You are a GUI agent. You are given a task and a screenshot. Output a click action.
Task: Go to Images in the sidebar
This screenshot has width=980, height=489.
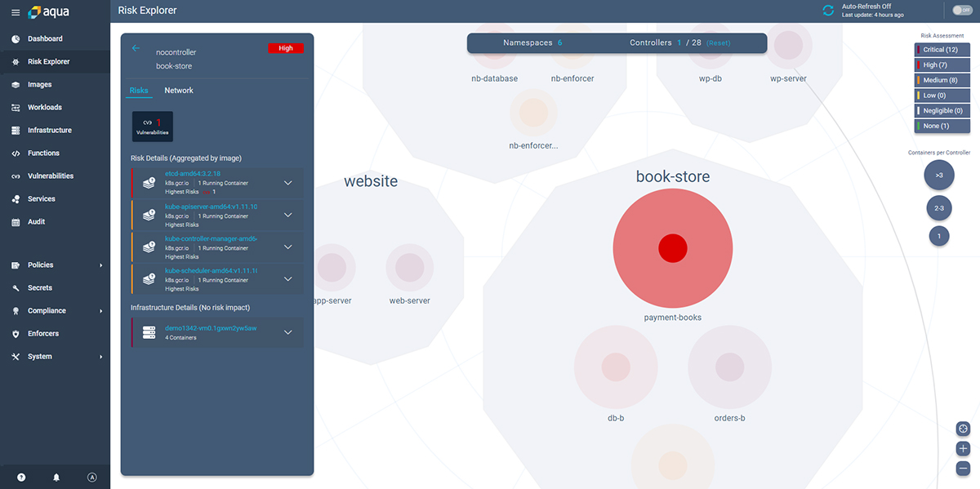[39, 84]
